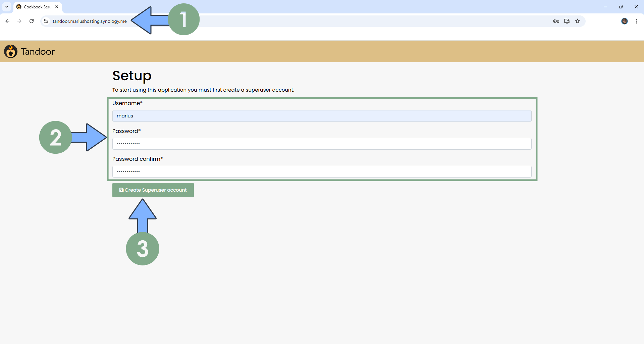Reload the page with the refresh icon
644x344 pixels.
point(32,21)
